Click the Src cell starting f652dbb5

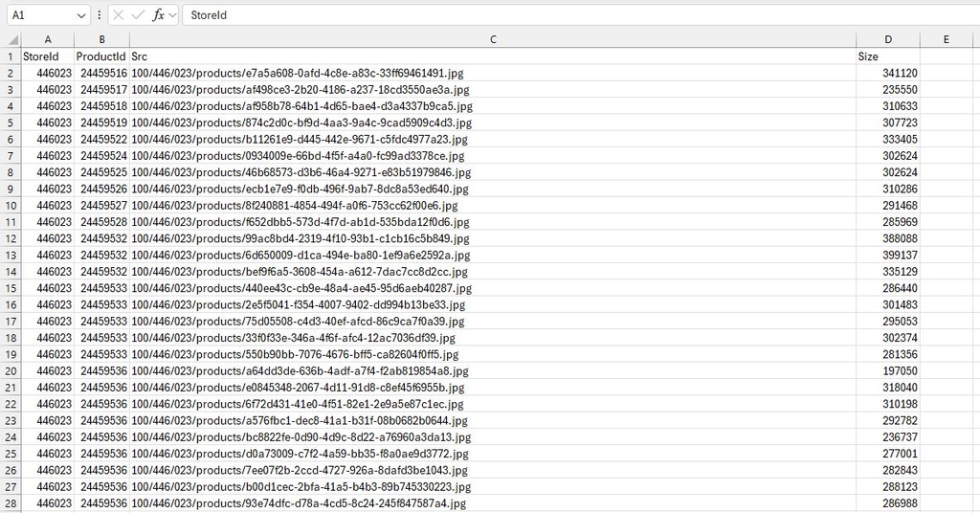(x=493, y=222)
